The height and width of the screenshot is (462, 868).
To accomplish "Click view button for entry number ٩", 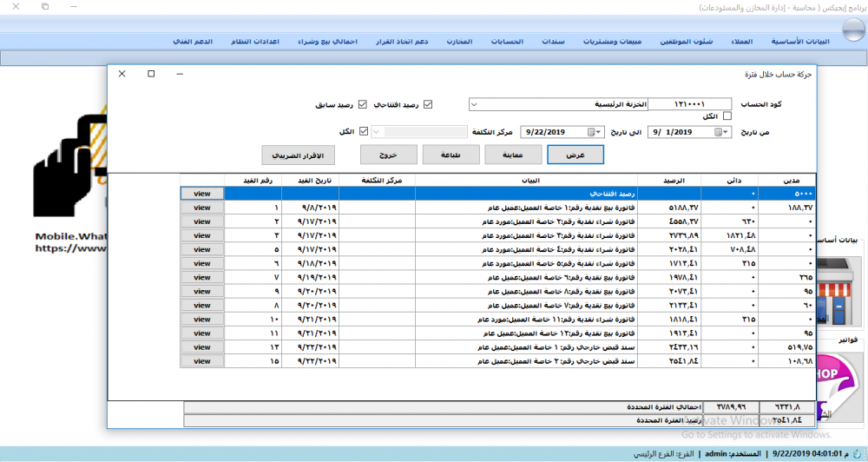I will pyautogui.click(x=202, y=292).
